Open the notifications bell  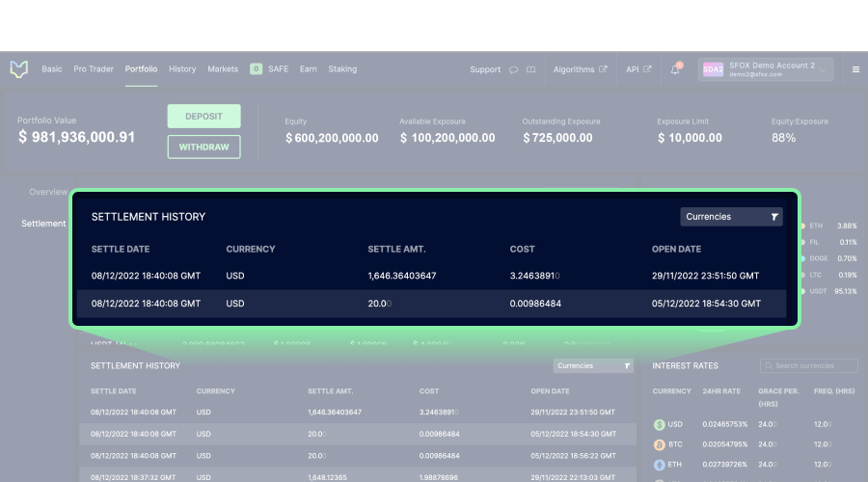point(675,69)
